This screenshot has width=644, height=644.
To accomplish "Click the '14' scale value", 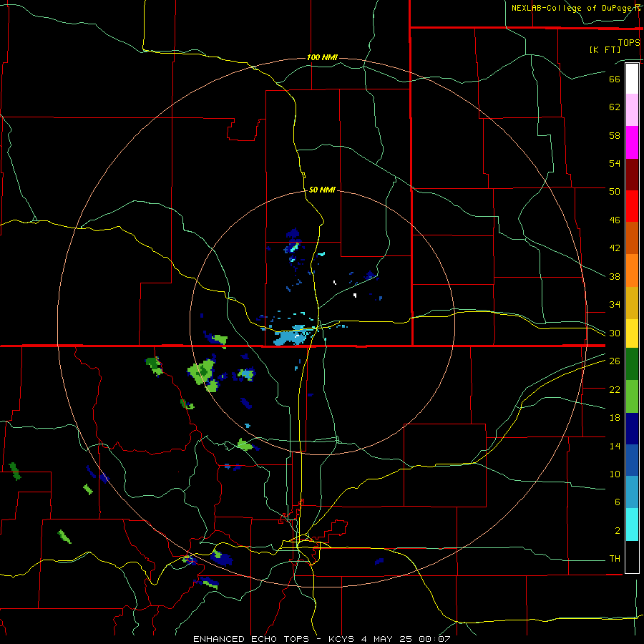I will [x=615, y=446].
